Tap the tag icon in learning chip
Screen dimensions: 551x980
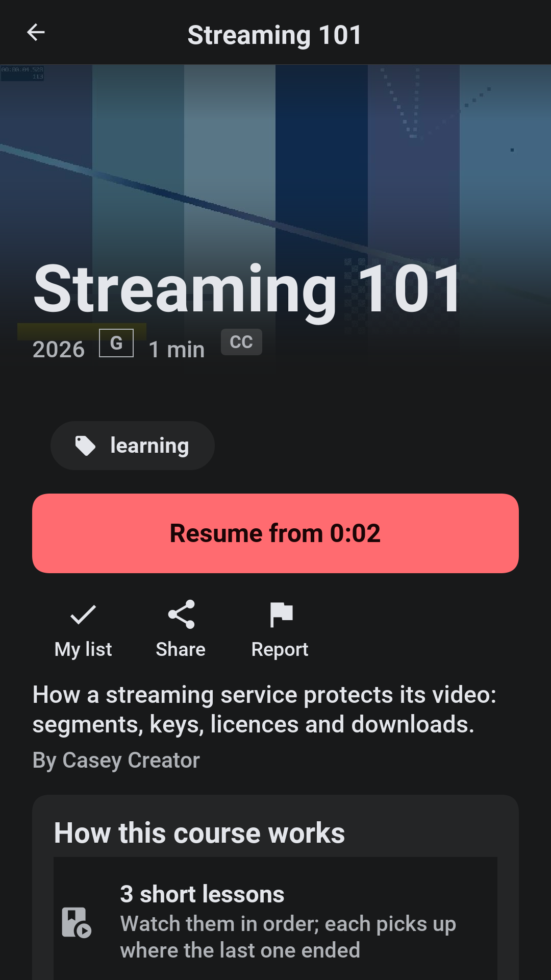pyautogui.click(x=85, y=446)
